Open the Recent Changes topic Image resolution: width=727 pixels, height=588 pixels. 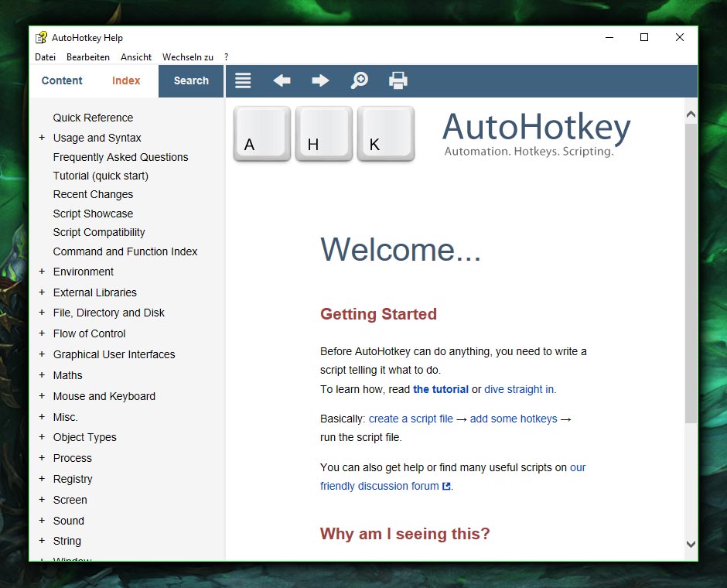[x=93, y=194]
